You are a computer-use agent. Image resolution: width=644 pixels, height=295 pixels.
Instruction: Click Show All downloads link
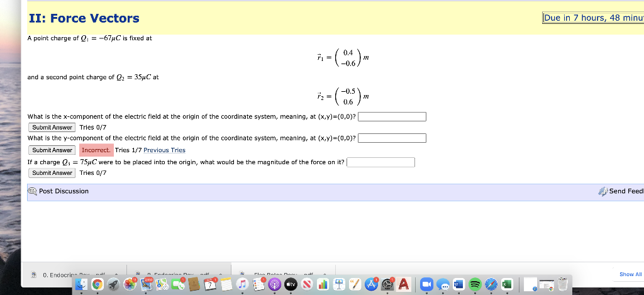630,274
